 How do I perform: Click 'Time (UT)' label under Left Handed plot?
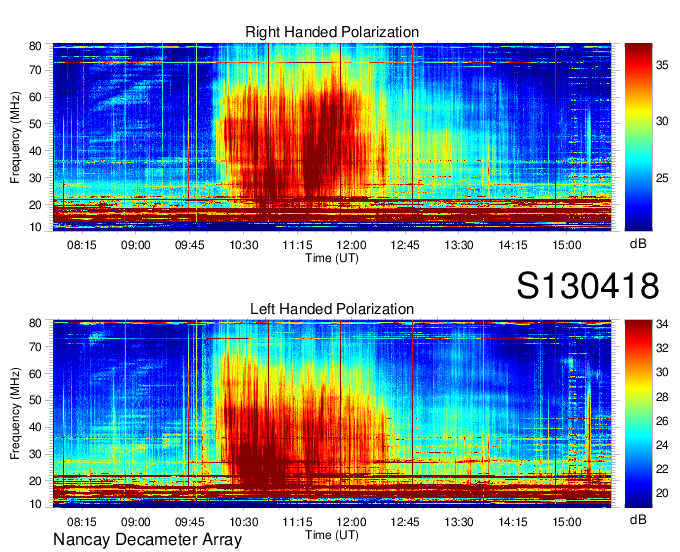332,535
